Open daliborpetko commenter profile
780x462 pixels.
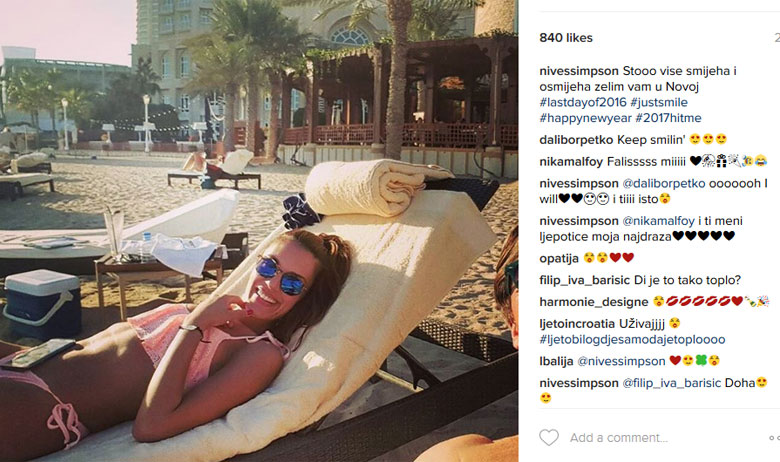(x=576, y=140)
